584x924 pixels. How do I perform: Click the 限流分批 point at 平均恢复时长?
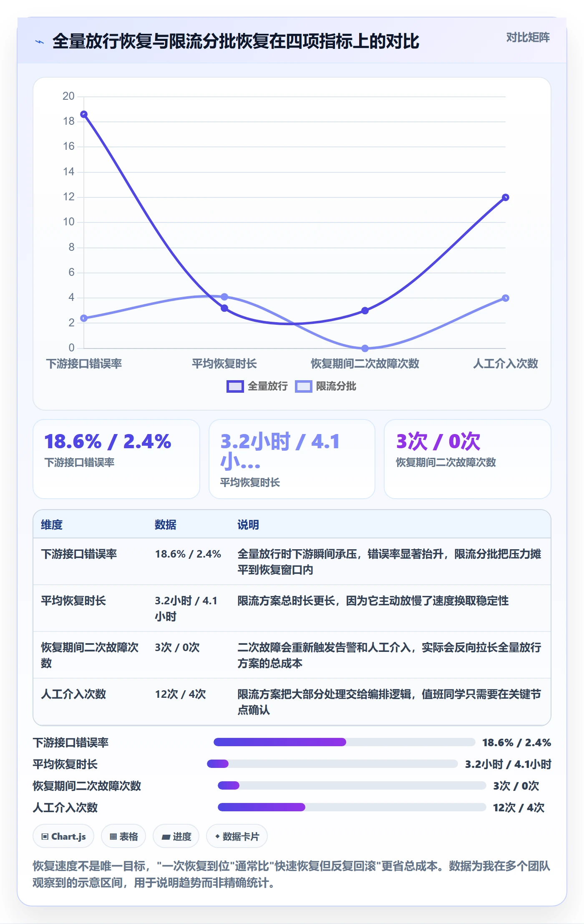pos(224,297)
